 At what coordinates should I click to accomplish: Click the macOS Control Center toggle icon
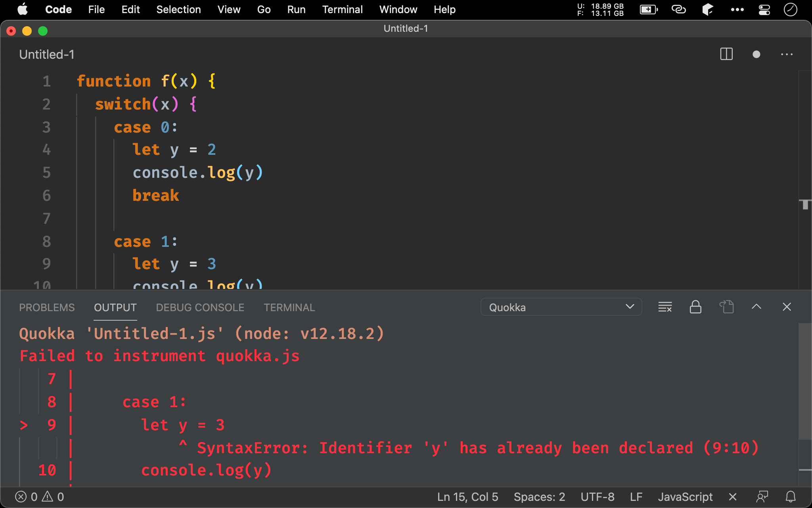point(764,10)
